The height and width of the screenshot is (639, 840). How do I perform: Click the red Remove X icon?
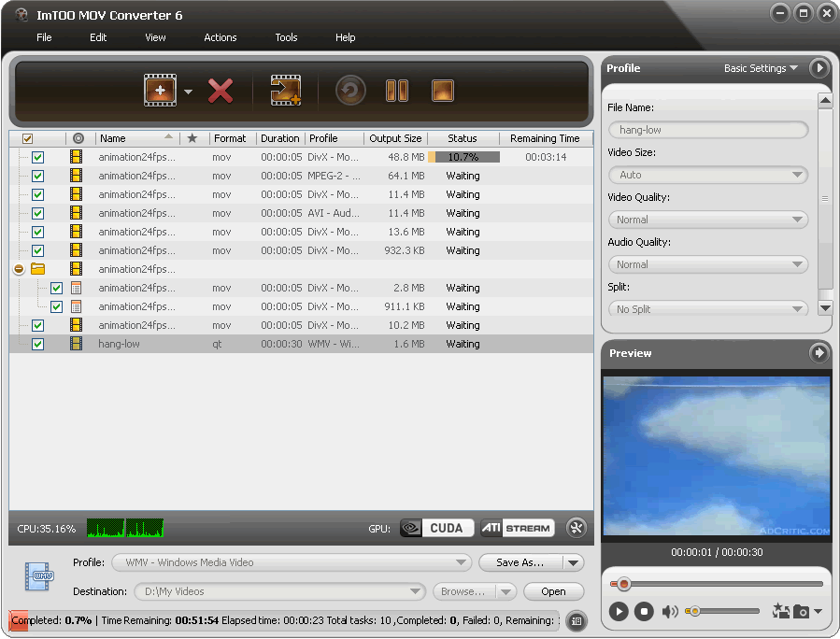pos(221,91)
